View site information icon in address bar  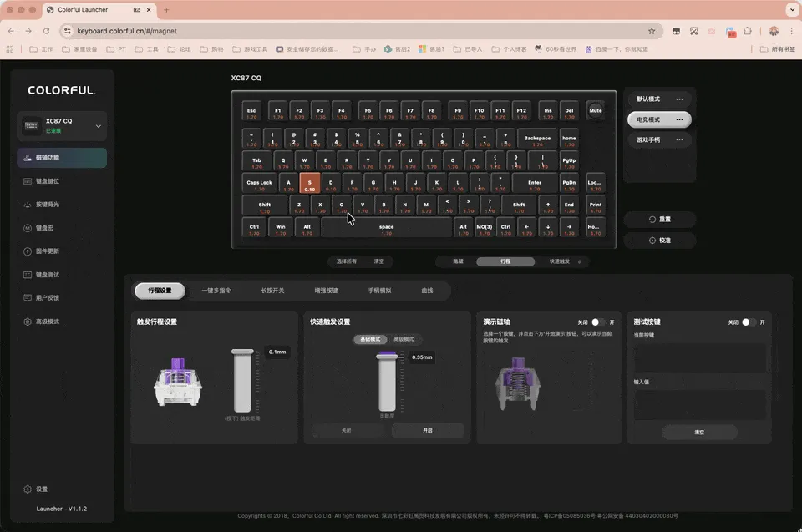(x=67, y=31)
